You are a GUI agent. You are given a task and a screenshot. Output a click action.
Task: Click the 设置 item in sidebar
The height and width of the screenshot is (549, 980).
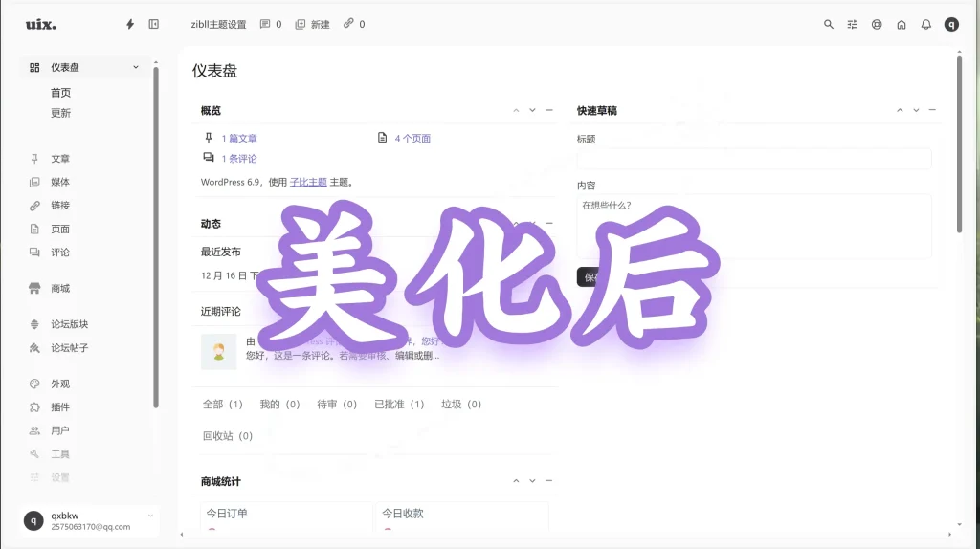pyautogui.click(x=60, y=478)
